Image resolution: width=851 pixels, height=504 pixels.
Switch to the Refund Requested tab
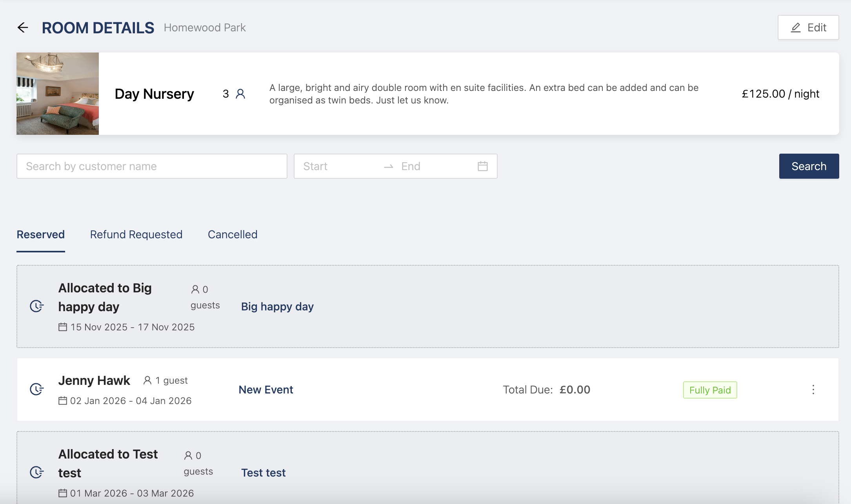136,234
